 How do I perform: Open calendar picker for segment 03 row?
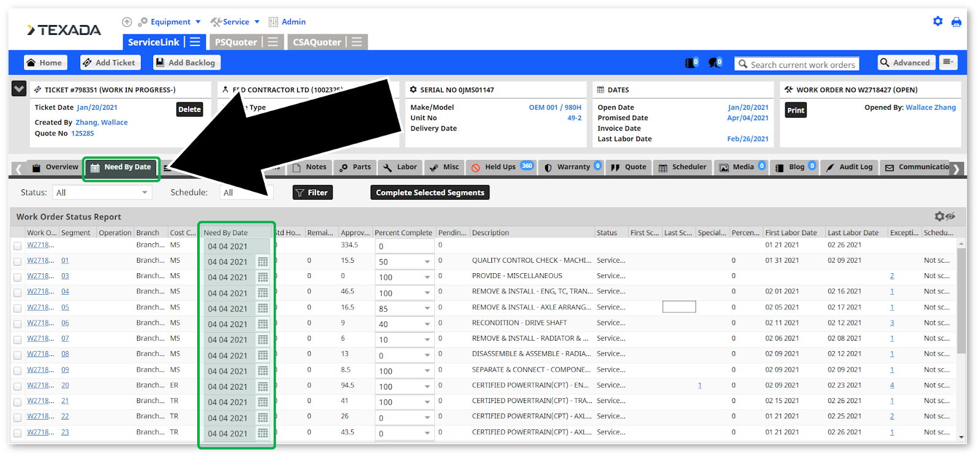263,277
